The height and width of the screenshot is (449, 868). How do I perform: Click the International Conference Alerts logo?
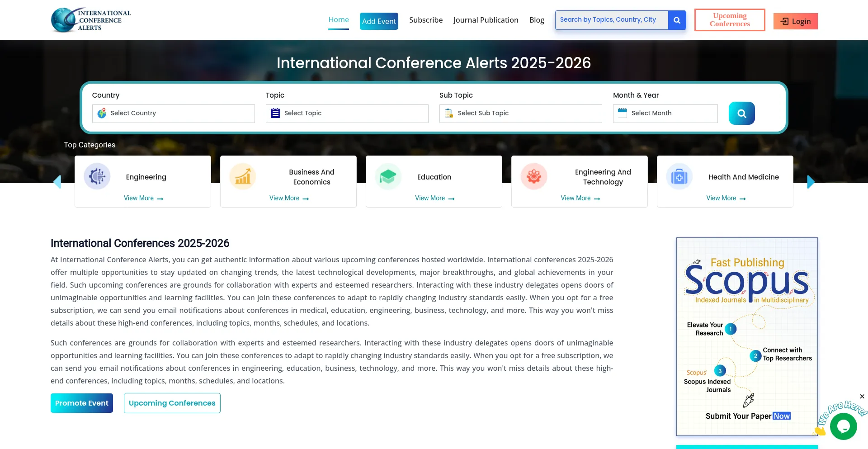(91, 20)
